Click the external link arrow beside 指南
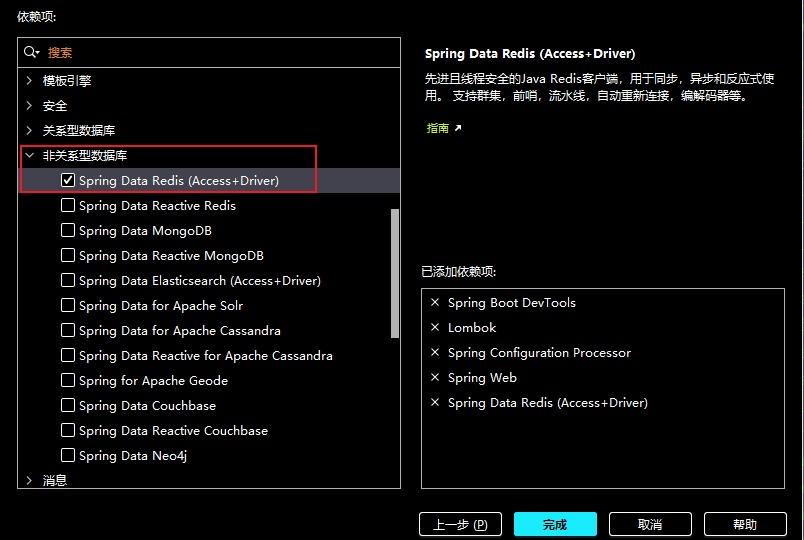804x540 pixels. [x=458, y=128]
